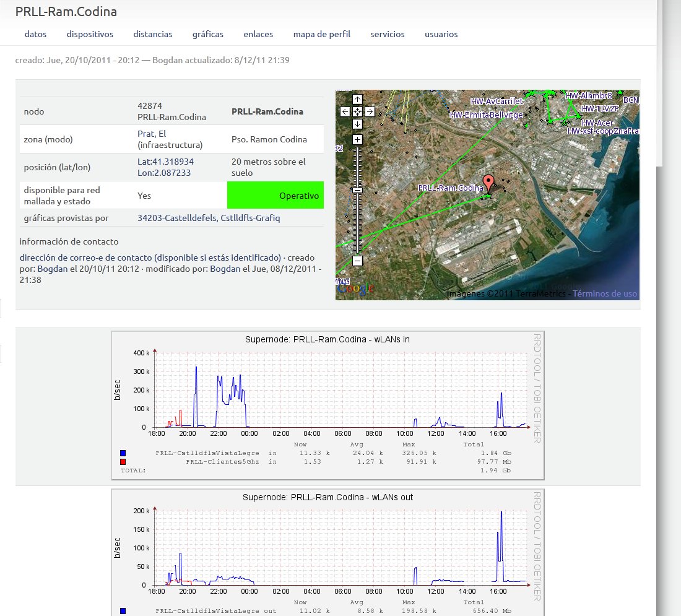Click the HW-ErmitaBellvitge map label
This screenshot has height=616, width=681.
[486, 115]
